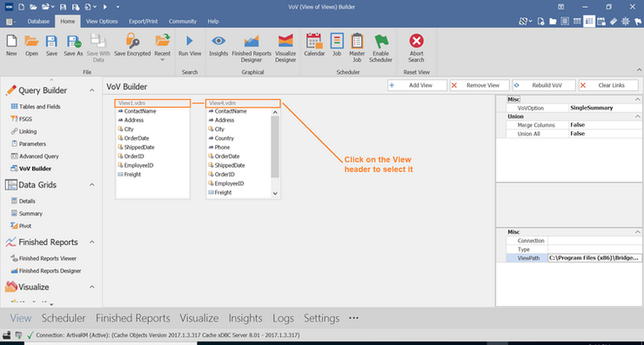Switch to bottom Logs tab
The image size is (644, 345).
(283, 318)
